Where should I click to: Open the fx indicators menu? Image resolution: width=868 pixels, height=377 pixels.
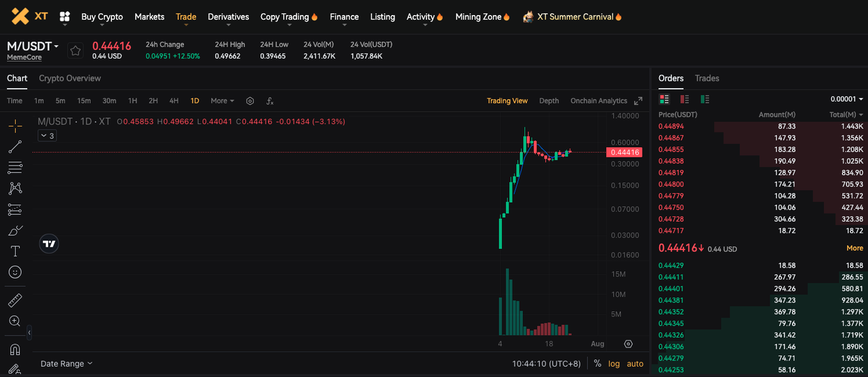[x=270, y=101]
